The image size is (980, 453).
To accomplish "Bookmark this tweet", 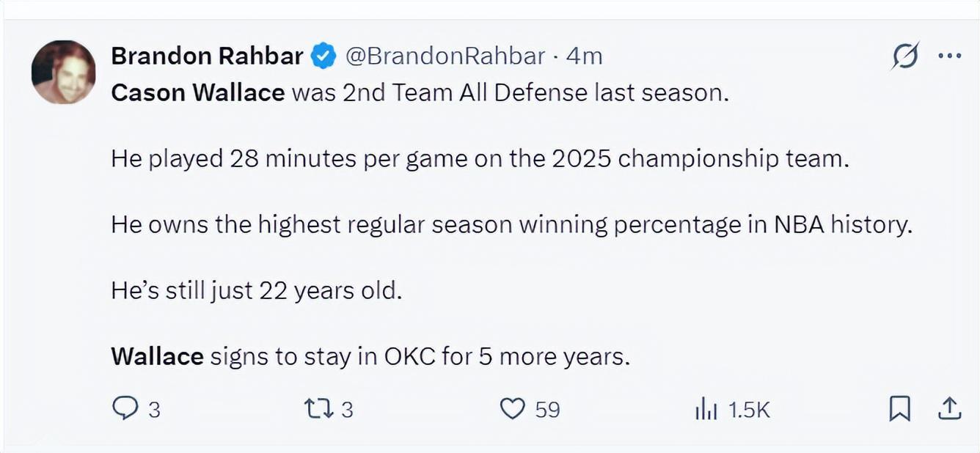I will [899, 408].
